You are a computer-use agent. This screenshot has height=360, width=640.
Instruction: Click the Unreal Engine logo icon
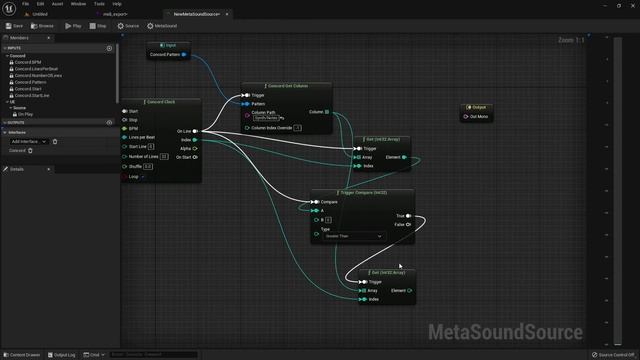click(x=9, y=9)
